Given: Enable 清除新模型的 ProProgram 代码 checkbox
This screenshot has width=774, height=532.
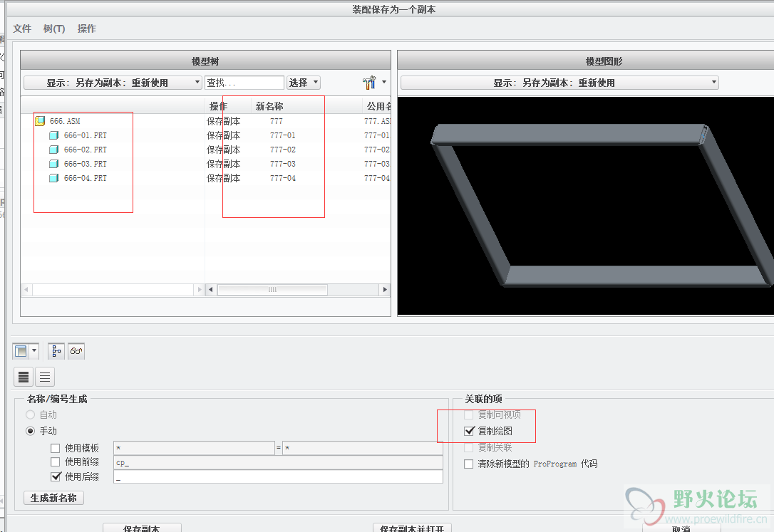Looking at the screenshot, I should pyautogui.click(x=468, y=464).
